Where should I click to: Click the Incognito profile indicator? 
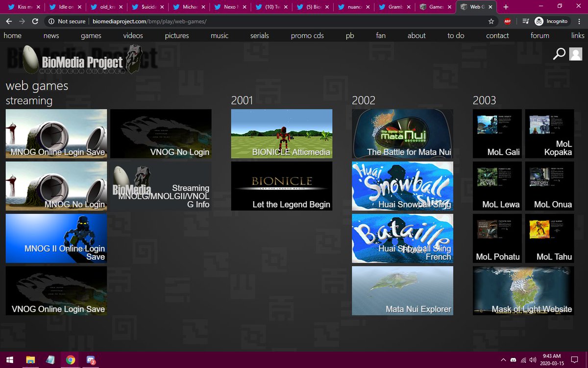pyautogui.click(x=552, y=22)
